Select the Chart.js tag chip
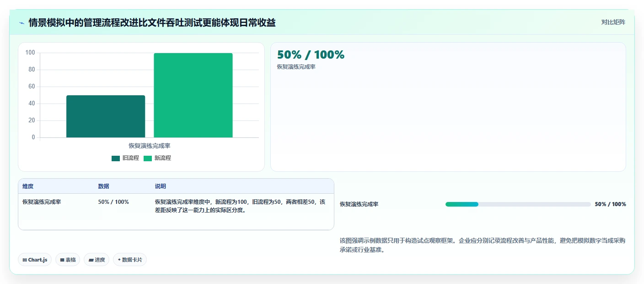The image size is (644, 284). click(35, 260)
